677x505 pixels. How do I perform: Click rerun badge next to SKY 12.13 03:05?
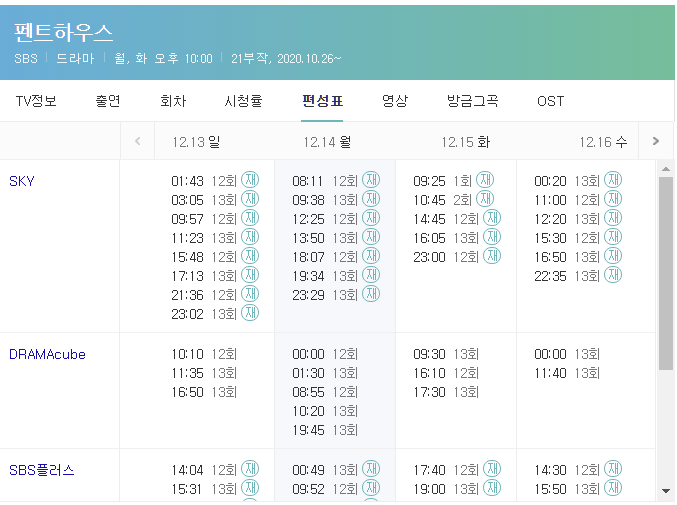[x=250, y=199]
